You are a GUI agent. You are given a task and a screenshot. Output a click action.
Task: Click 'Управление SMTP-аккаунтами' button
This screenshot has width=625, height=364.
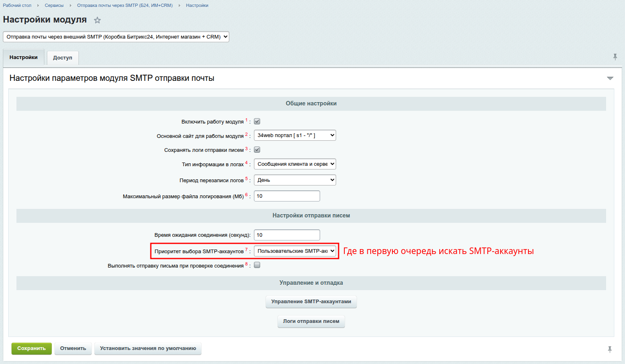click(311, 302)
